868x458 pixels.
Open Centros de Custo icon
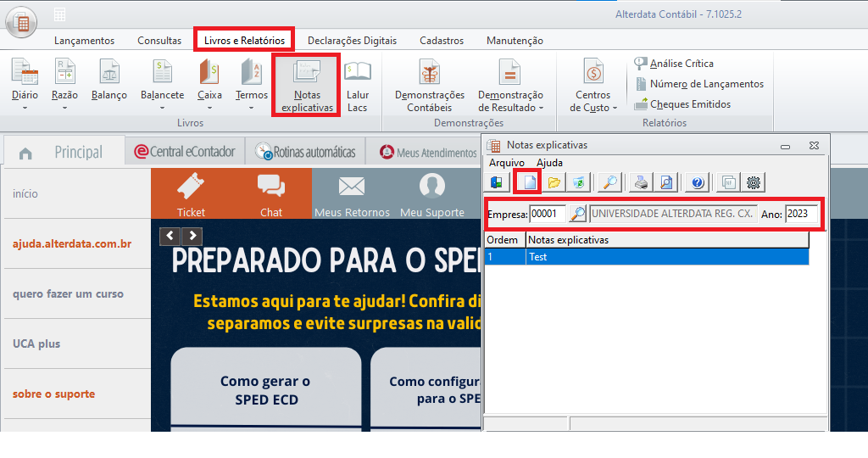coord(593,72)
